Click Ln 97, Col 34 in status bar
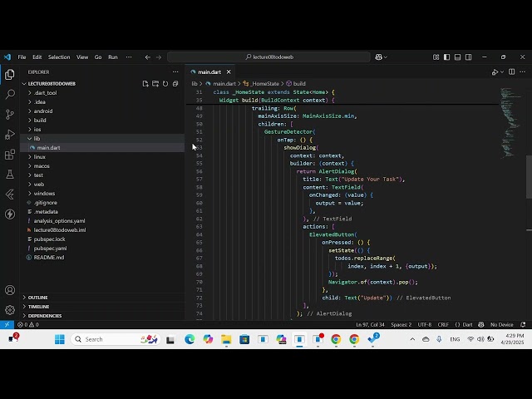This screenshot has height=399, width=532. coord(370,325)
